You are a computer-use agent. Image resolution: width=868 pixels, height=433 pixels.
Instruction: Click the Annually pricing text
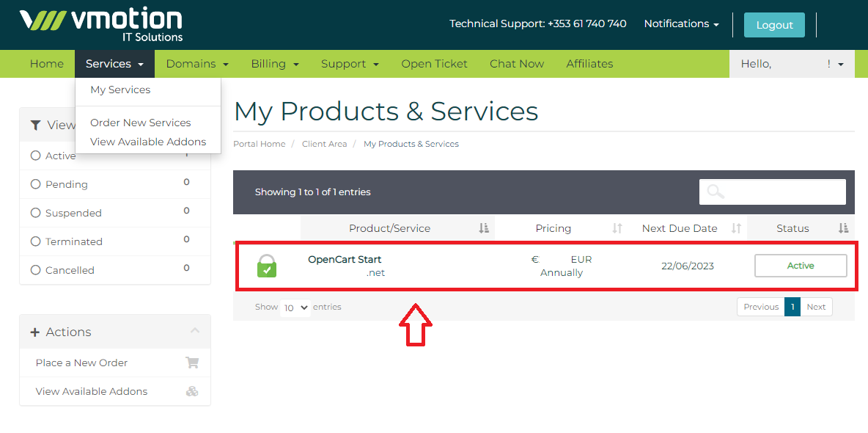562,273
